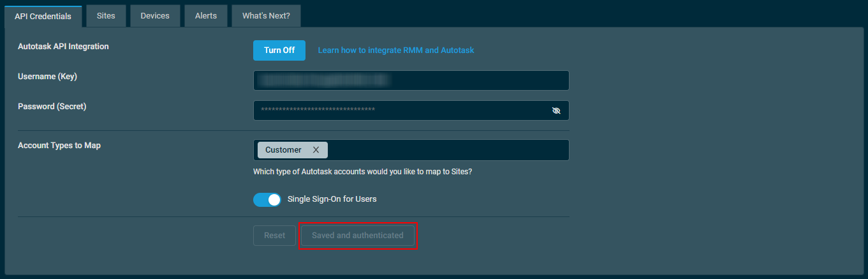Viewport: 868px width, 279px height.
Task: Focus the Username (Key) input field
Action: pyautogui.click(x=411, y=80)
